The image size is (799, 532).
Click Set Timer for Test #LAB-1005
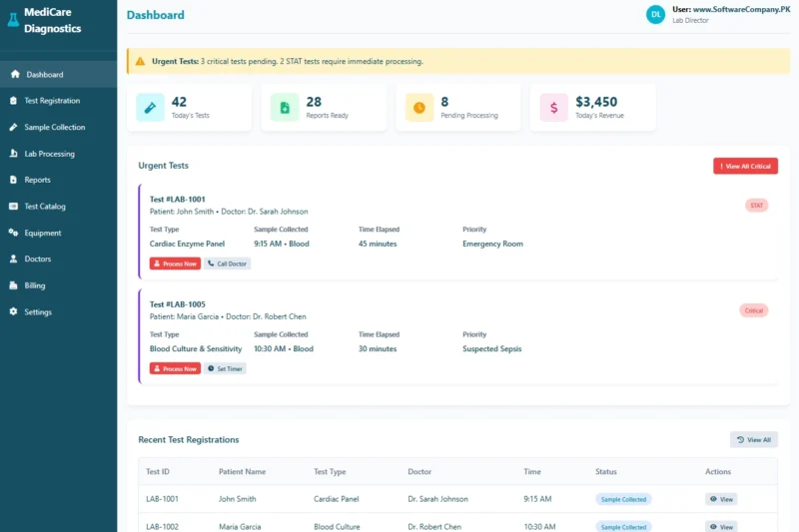(226, 368)
